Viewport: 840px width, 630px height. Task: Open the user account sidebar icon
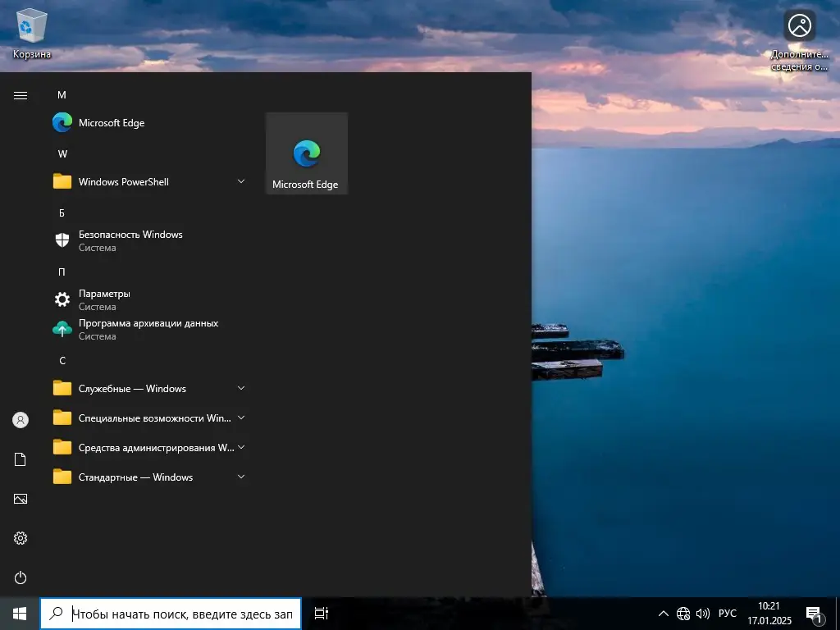20,420
